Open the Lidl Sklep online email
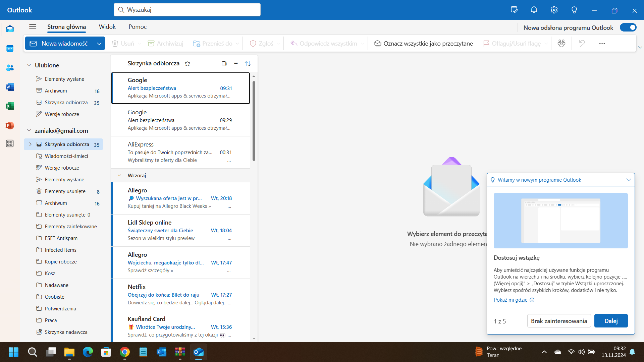This screenshot has width=644, height=362. coord(180,230)
